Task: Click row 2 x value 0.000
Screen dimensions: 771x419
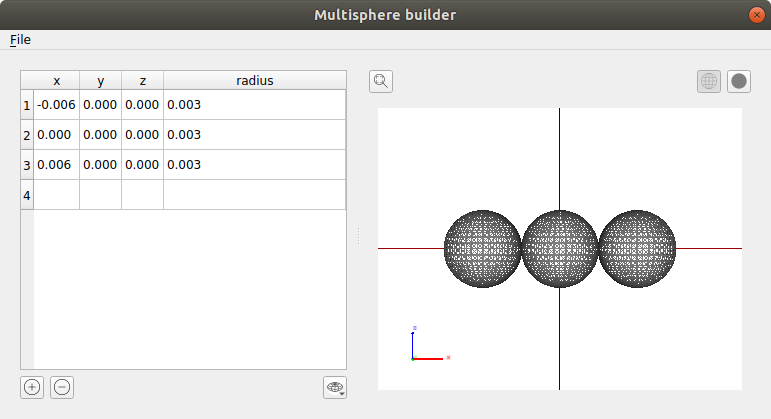Action: pyautogui.click(x=57, y=135)
